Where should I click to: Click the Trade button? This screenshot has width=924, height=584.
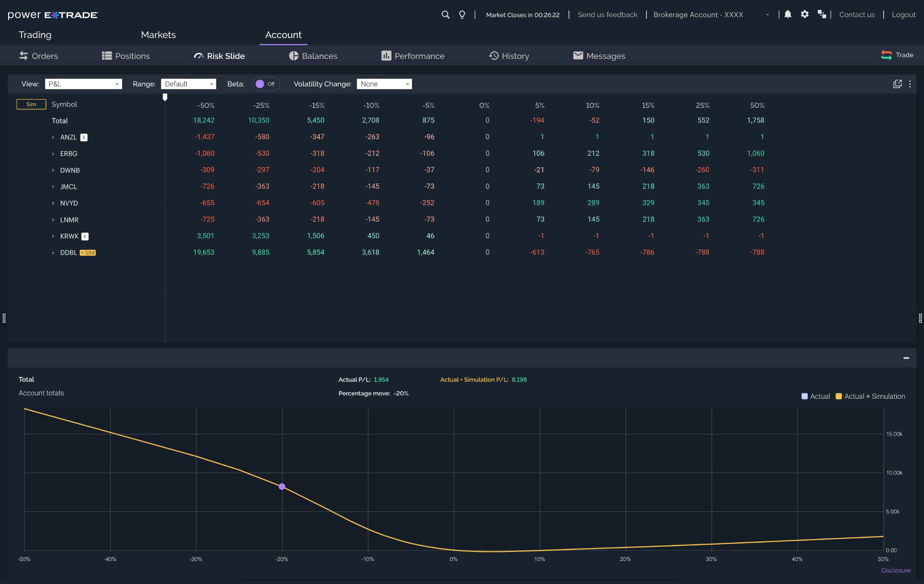pos(897,55)
